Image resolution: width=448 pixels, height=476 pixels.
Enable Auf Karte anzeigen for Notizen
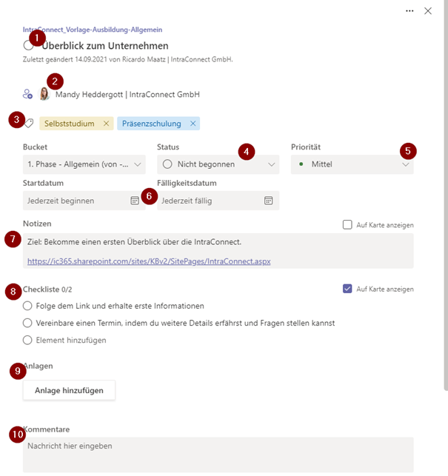click(347, 224)
